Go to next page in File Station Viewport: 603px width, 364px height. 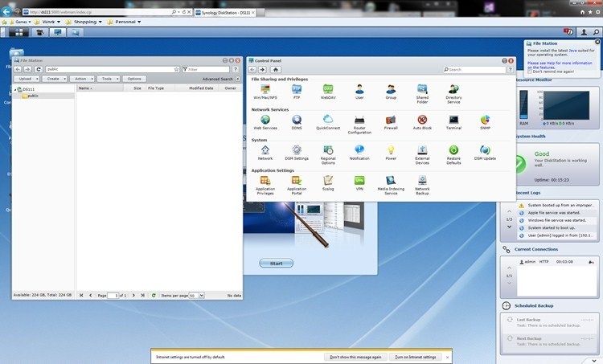coord(133,295)
